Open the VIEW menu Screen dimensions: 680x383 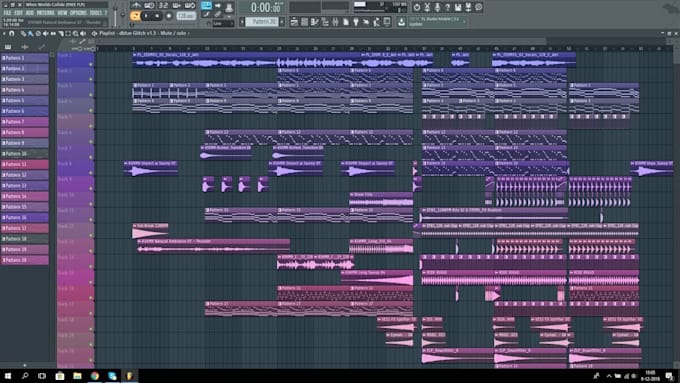coord(62,13)
